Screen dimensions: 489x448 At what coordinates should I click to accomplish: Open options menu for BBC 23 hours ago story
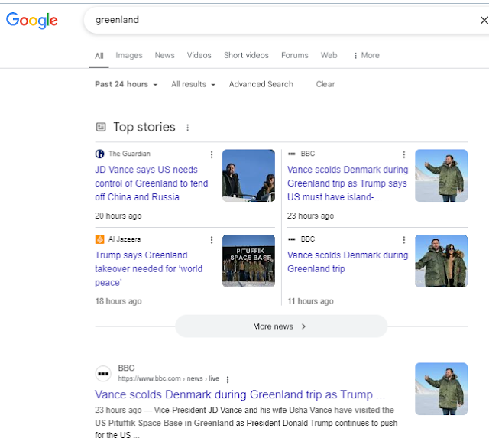point(404,154)
